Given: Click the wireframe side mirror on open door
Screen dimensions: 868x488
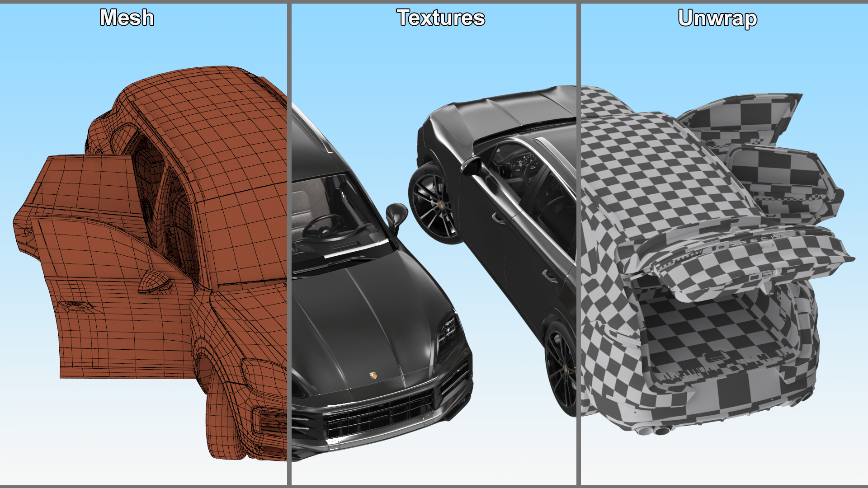Looking at the screenshot, I should coord(155,281).
